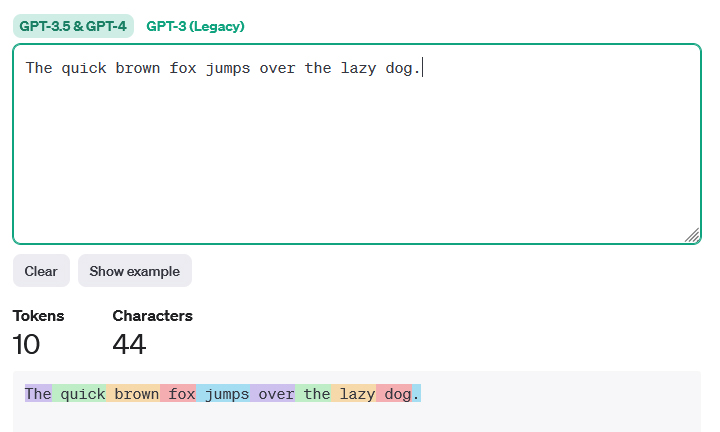720x432 pixels.
Task: Click the token count value 10
Action: pos(26,344)
